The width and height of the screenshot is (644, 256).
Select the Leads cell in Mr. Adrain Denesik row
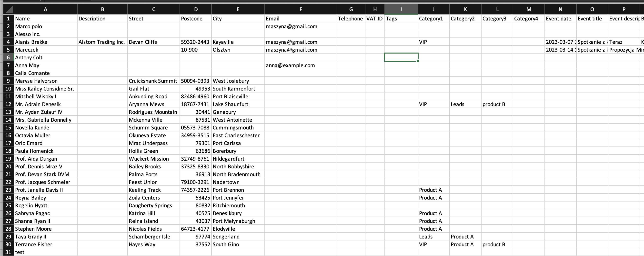pyautogui.click(x=465, y=104)
